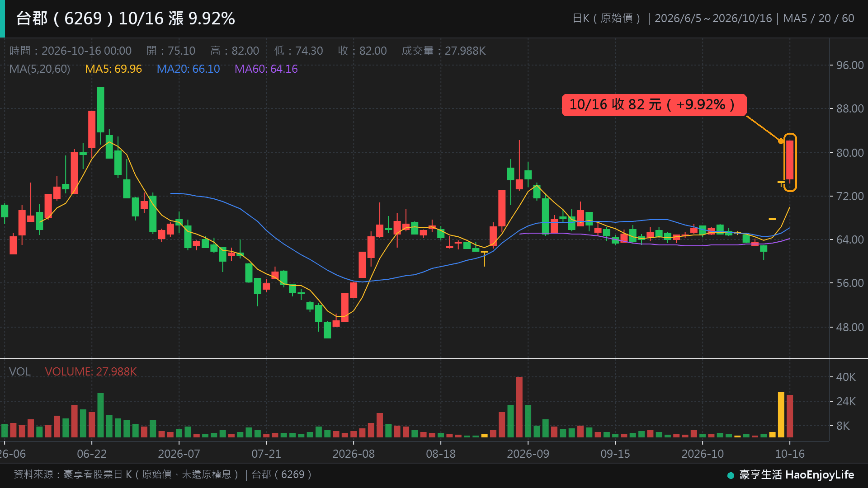Click the 成交量：27.988K readout
The height and width of the screenshot is (488, 868).
443,51
